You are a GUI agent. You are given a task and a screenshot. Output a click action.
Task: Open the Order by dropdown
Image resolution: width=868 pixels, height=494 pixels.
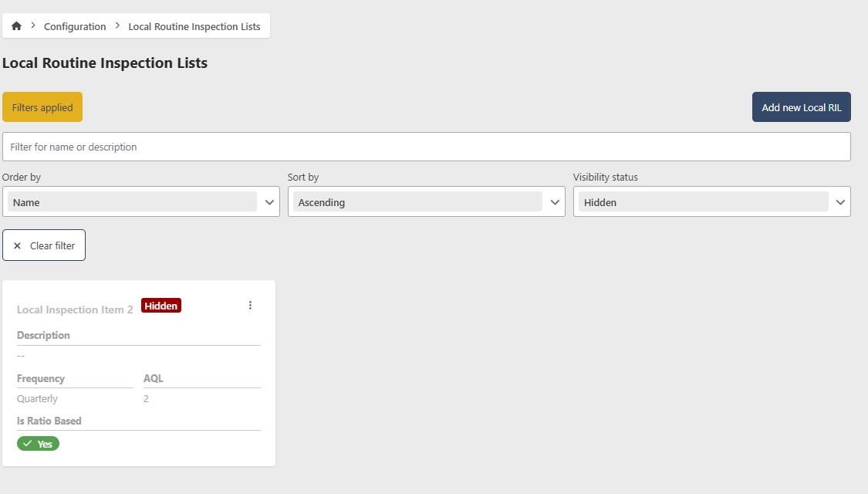(x=141, y=201)
